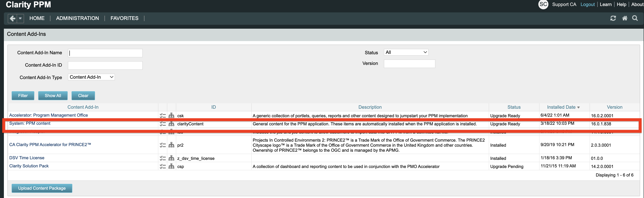This screenshot has width=644, height=198.
Task: Click the back arrow navigation icon
Action: (12, 18)
